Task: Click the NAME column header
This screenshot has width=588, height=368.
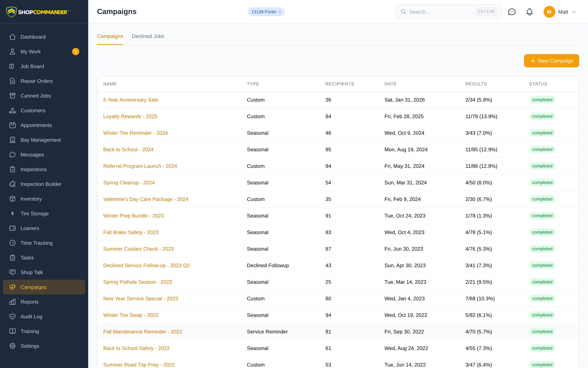Action: pos(110,84)
